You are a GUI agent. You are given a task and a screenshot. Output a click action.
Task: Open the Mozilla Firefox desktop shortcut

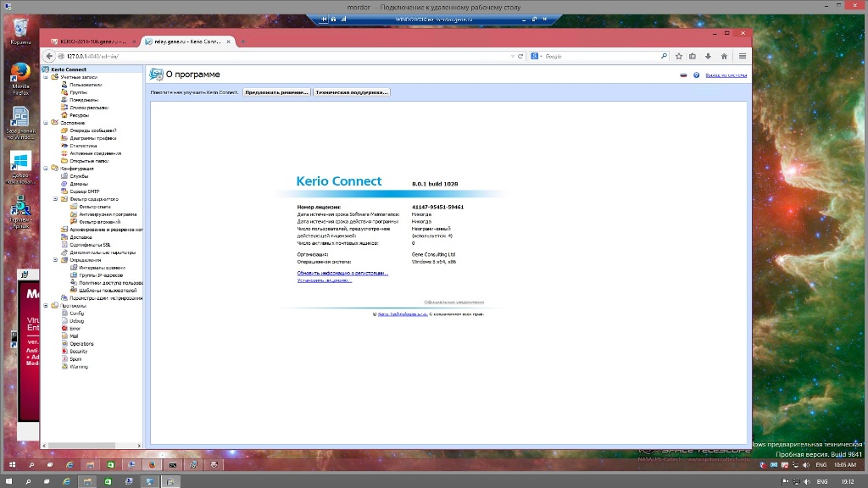click(20, 79)
